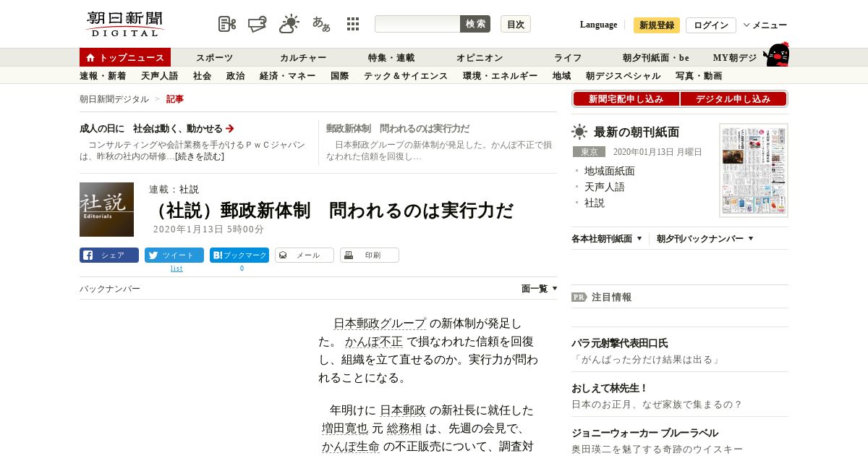Open the Twitter list link

click(176, 269)
